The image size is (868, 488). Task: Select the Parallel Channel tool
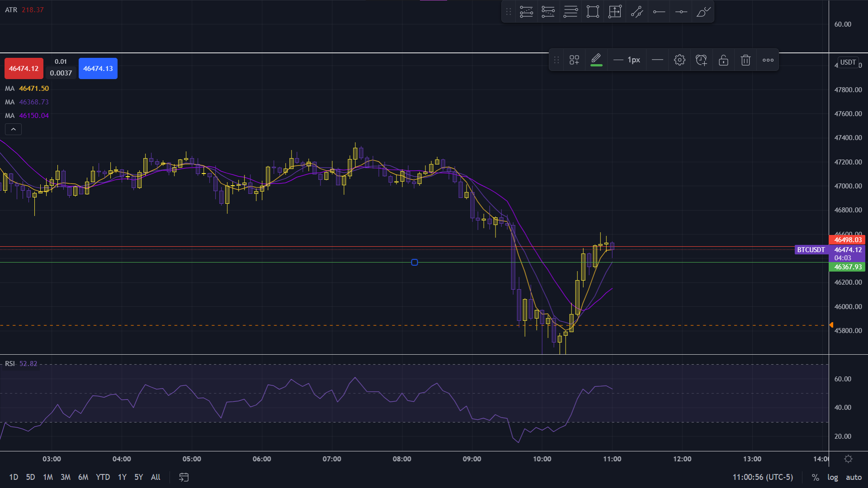click(637, 12)
